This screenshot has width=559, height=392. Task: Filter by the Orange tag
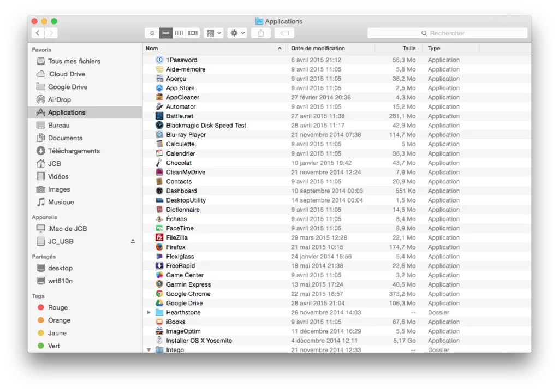coord(85,320)
